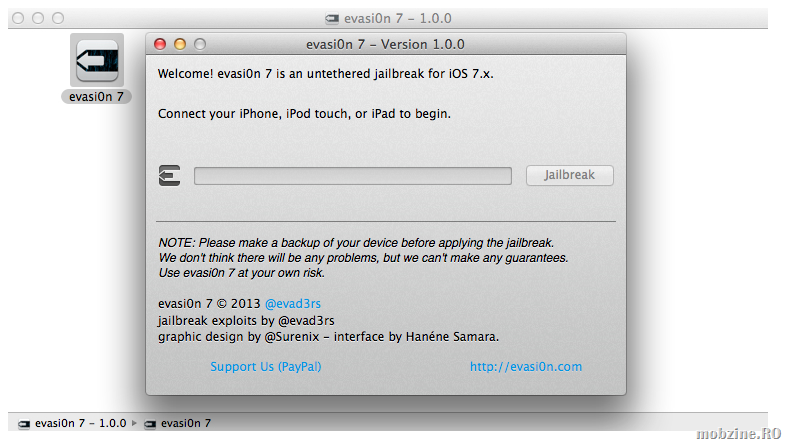Select evasi0n 7 - 1.0.0 in path bar
The width and height of the screenshot is (787, 445).
point(80,423)
